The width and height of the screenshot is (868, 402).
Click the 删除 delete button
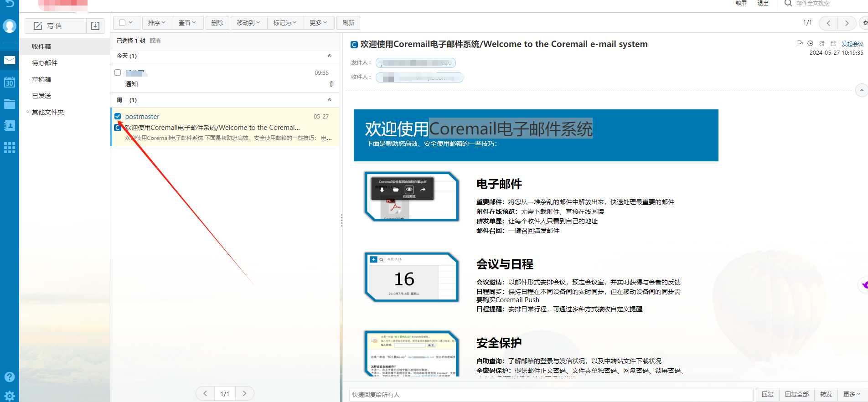click(217, 23)
